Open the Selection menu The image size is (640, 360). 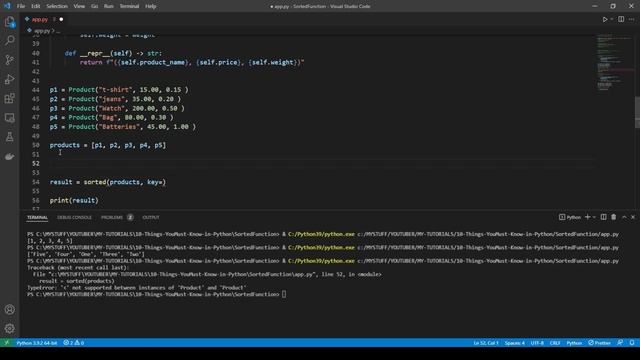coord(57,6)
